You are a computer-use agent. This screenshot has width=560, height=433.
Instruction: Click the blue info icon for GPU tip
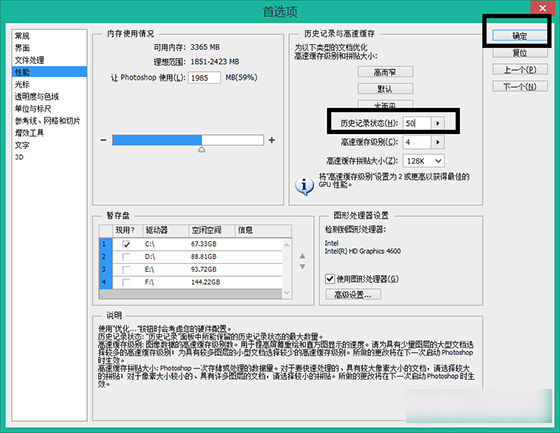point(304,186)
